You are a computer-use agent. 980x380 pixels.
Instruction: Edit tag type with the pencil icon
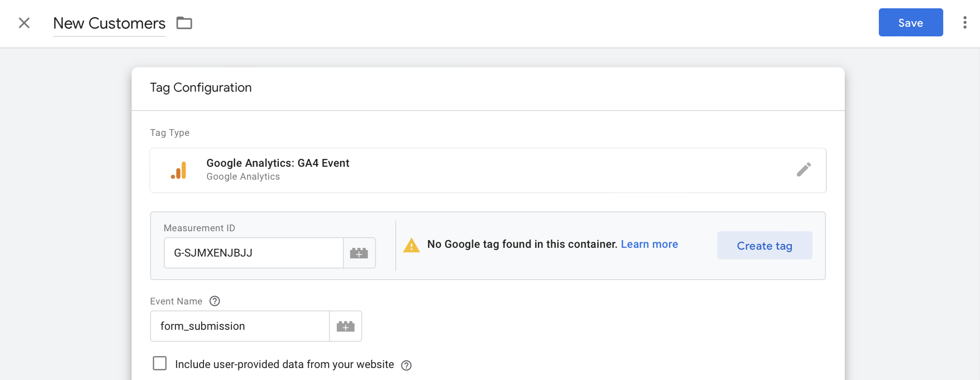click(x=804, y=170)
